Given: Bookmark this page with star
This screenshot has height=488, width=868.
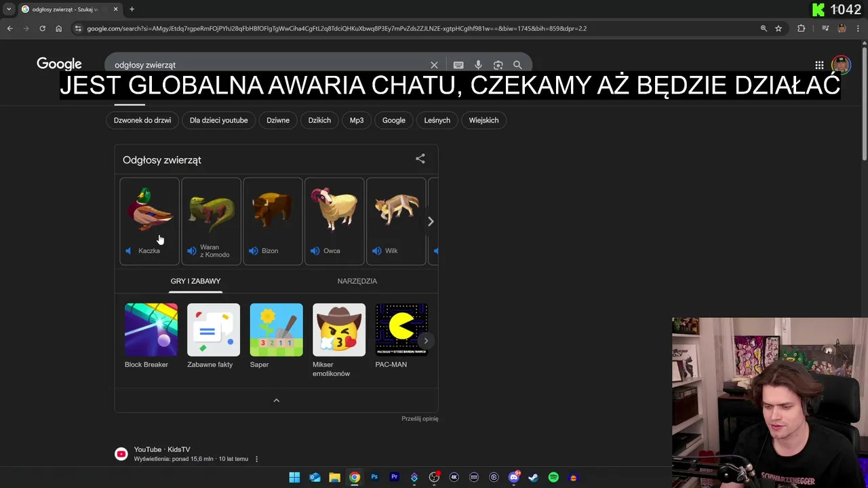Looking at the screenshot, I should coord(778,28).
